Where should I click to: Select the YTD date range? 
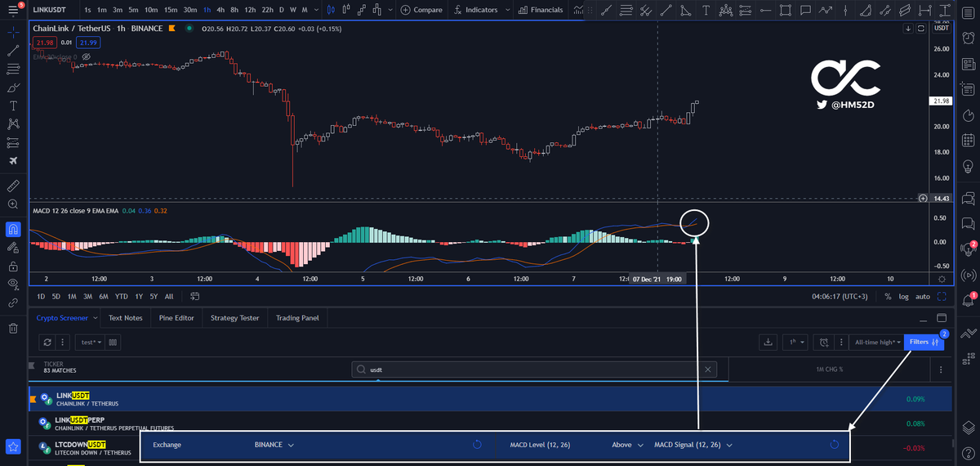pos(121,296)
